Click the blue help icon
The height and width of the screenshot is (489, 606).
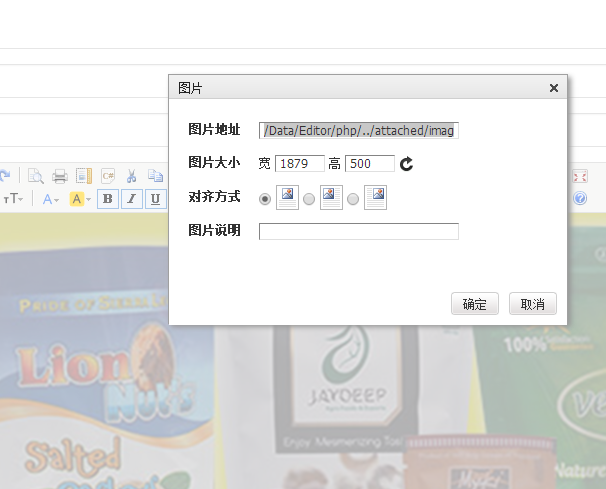point(580,198)
